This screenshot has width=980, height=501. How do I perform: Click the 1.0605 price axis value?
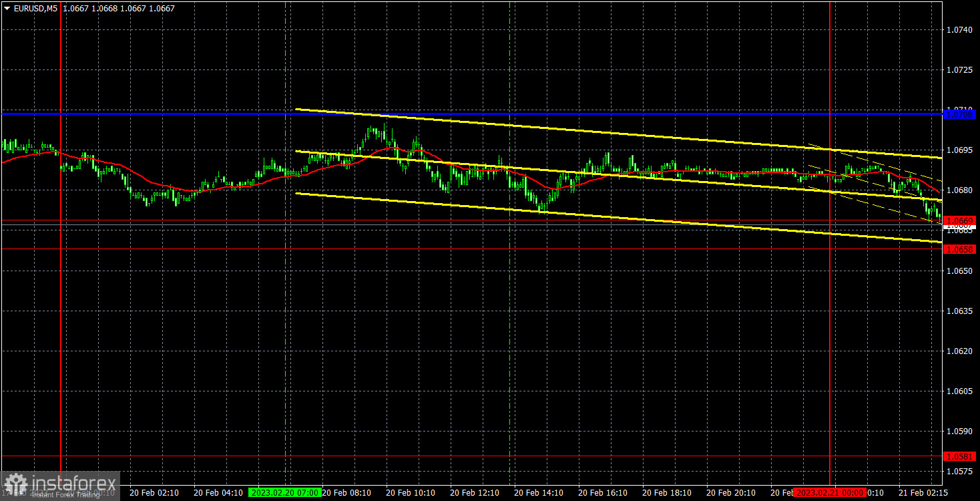point(961,391)
